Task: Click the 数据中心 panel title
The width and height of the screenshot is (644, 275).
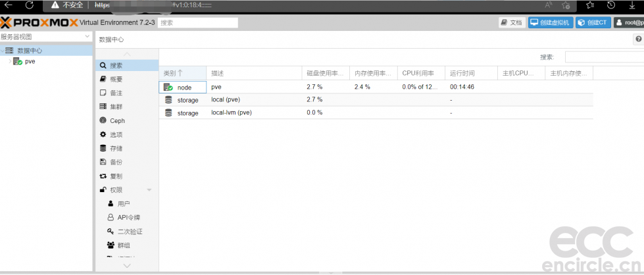Action: click(x=111, y=40)
